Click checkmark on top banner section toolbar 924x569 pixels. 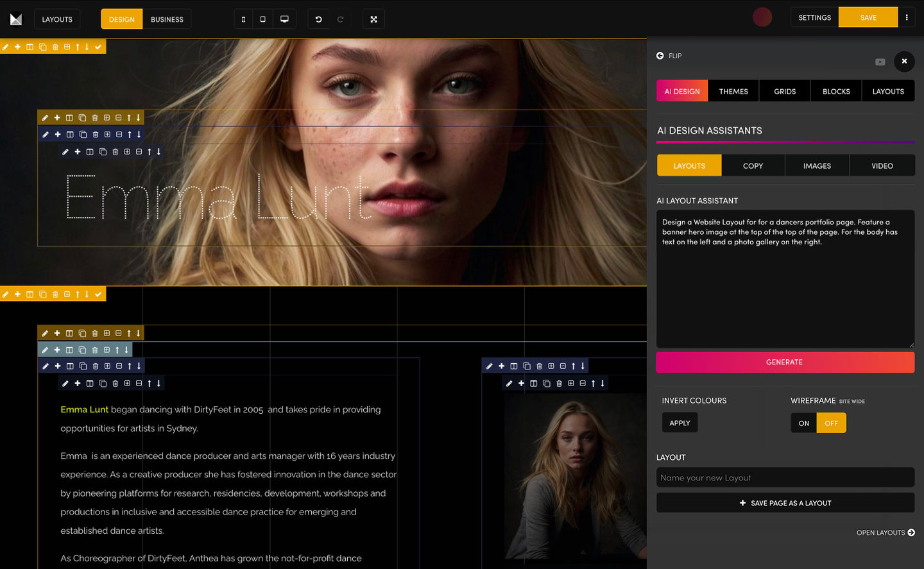(x=98, y=47)
